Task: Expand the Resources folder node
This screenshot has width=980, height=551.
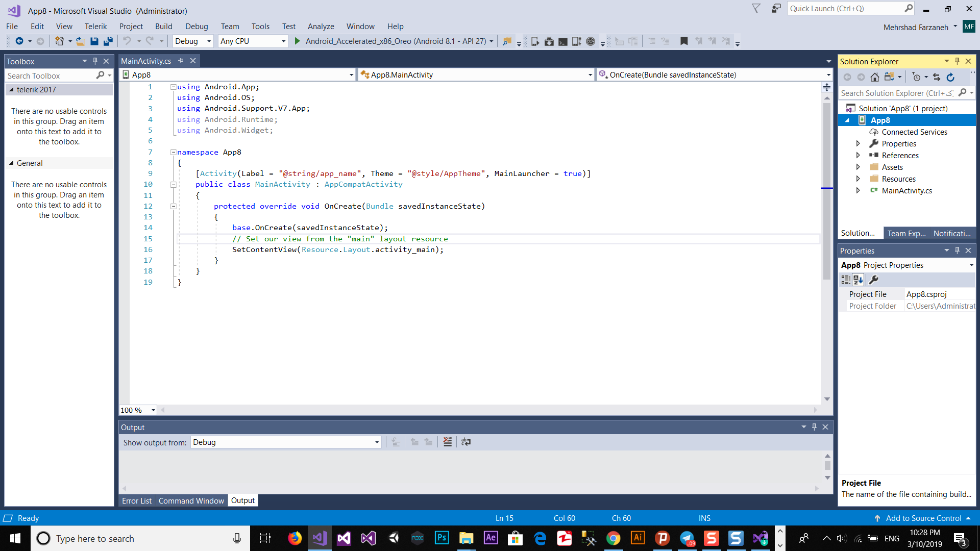Action: [x=858, y=179]
